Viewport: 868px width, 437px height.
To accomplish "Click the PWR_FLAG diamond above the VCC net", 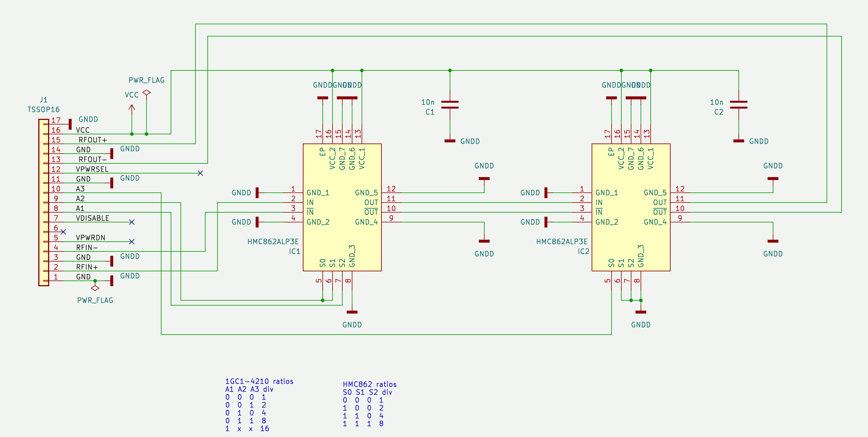I will [x=147, y=93].
